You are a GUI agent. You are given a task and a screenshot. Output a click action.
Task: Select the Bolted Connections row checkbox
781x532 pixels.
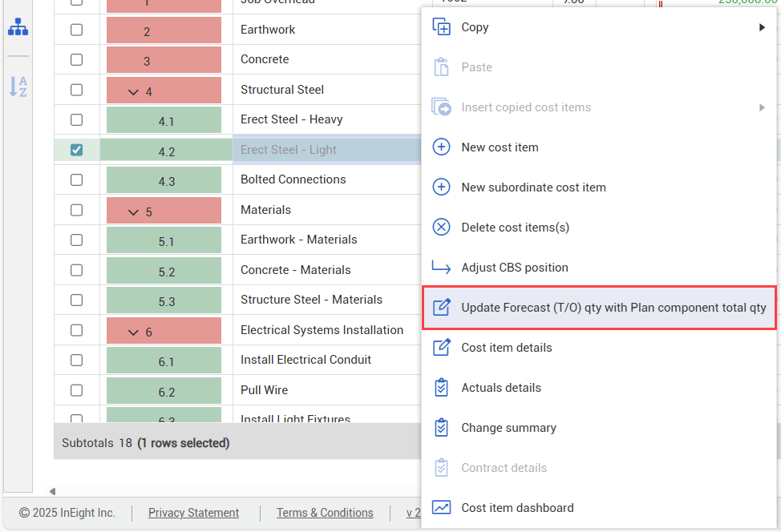pos(76,179)
